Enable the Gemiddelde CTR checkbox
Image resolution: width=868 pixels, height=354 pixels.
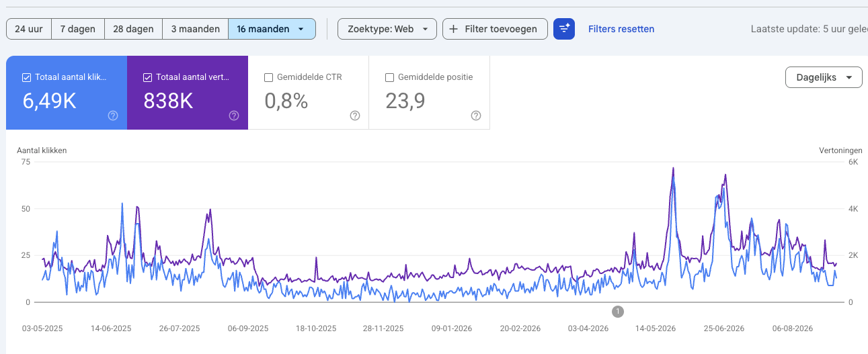(268, 77)
